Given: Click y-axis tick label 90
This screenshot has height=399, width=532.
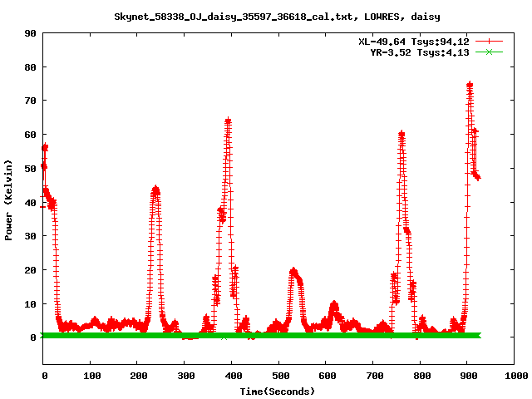Looking at the screenshot, I should click(x=31, y=33).
